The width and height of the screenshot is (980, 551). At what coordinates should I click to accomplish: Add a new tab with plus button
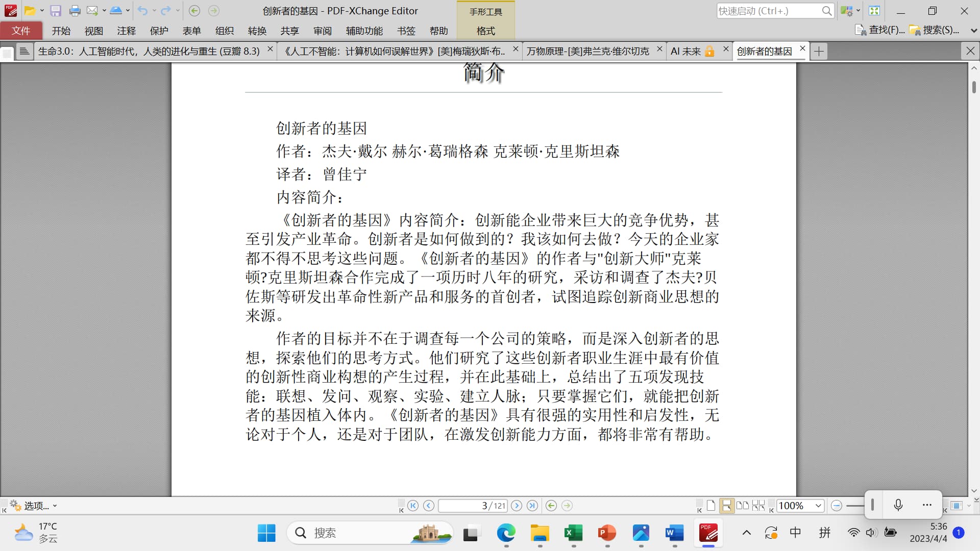pos(819,51)
